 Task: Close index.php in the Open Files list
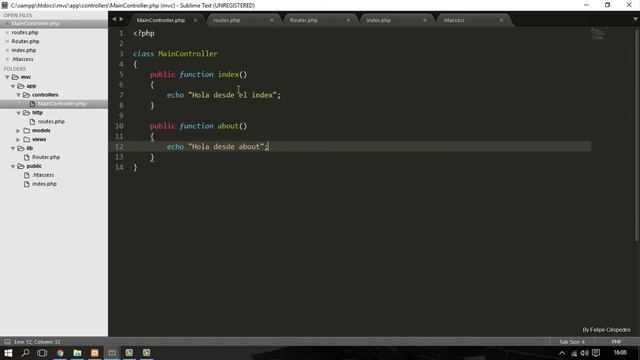(x=7, y=51)
